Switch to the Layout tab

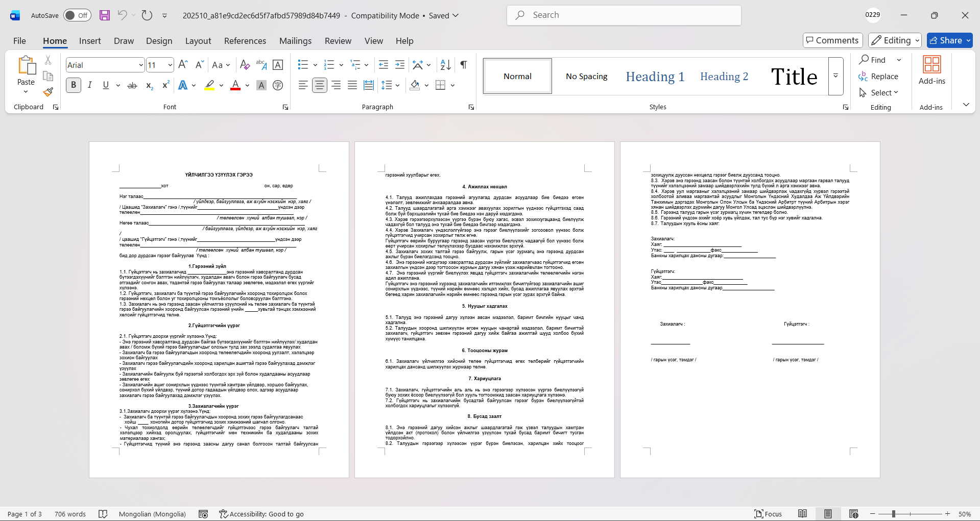click(198, 41)
